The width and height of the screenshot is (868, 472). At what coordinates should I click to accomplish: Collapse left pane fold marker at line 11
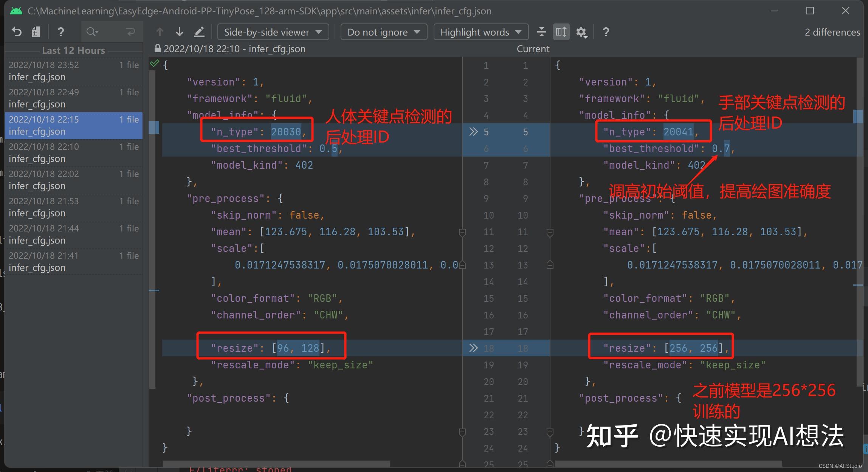click(x=462, y=232)
